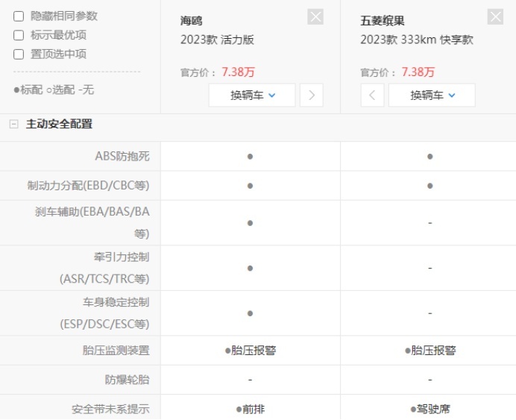Check the 置顶选中项 option
The image size is (516, 420).
19,54
